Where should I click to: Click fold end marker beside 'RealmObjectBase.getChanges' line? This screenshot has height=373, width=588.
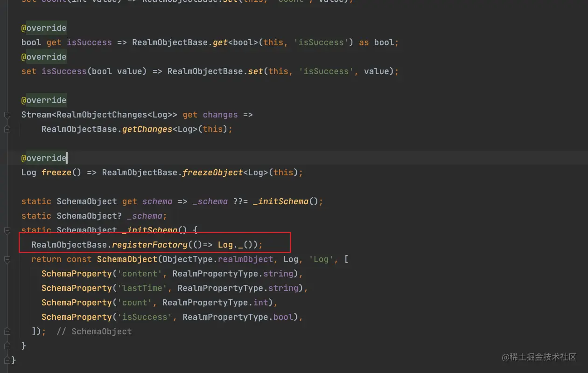7,129
